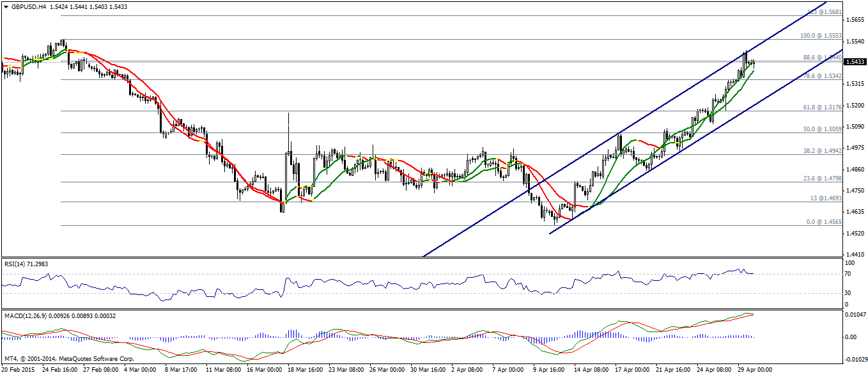This screenshot has width=868, height=375.
Task: Click the Fibonacci label 23.6 @ 1.4798
Action: point(821,179)
